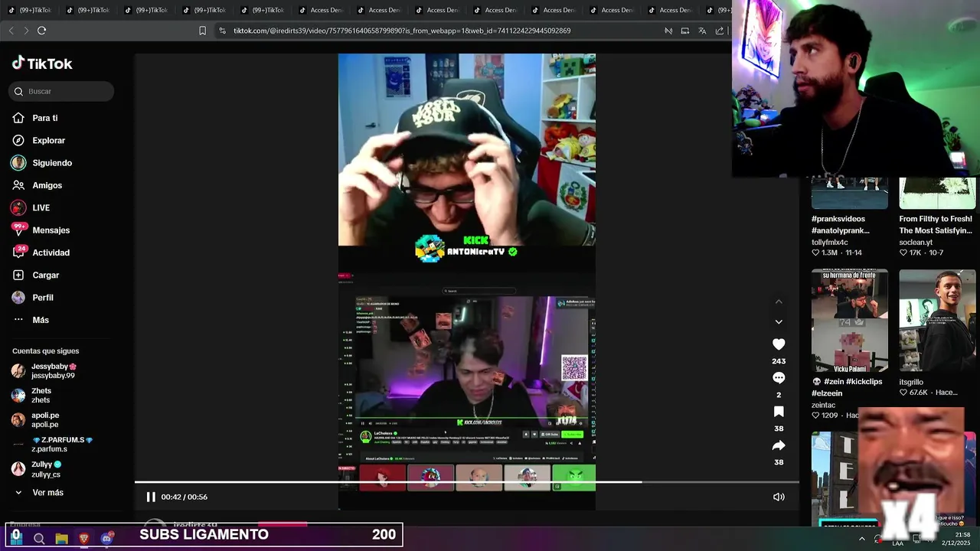Image resolution: width=980 pixels, height=551 pixels.
Task: Click the magnifier icon in Buscar
Action: 18,92
